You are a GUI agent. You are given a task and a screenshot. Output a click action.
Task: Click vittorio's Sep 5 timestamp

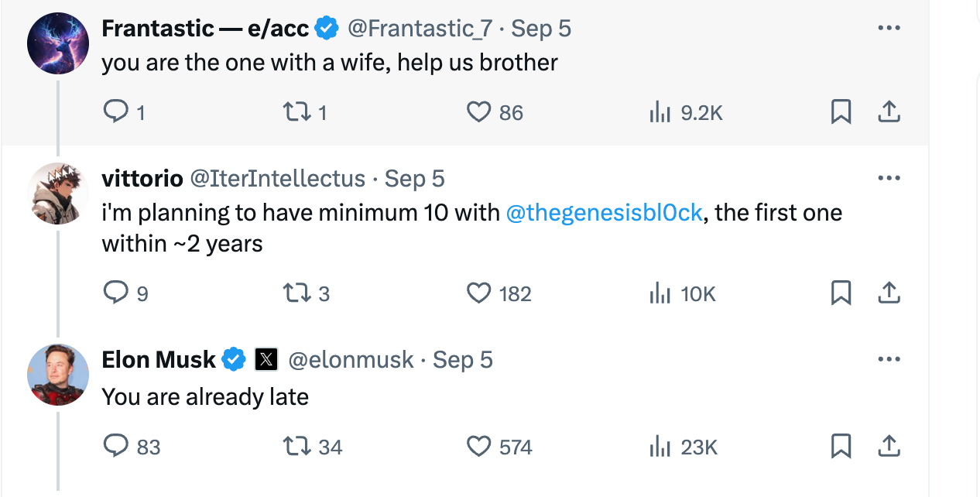coord(415,179)
